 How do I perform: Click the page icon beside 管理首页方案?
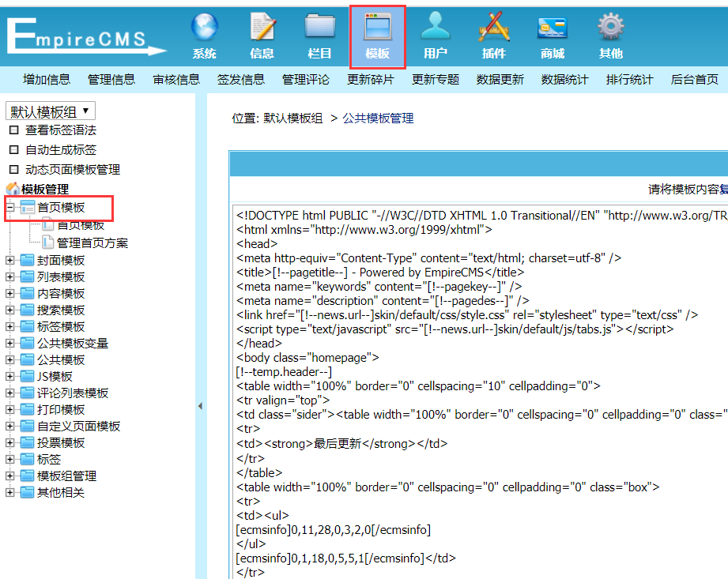[x=47, y=243]
